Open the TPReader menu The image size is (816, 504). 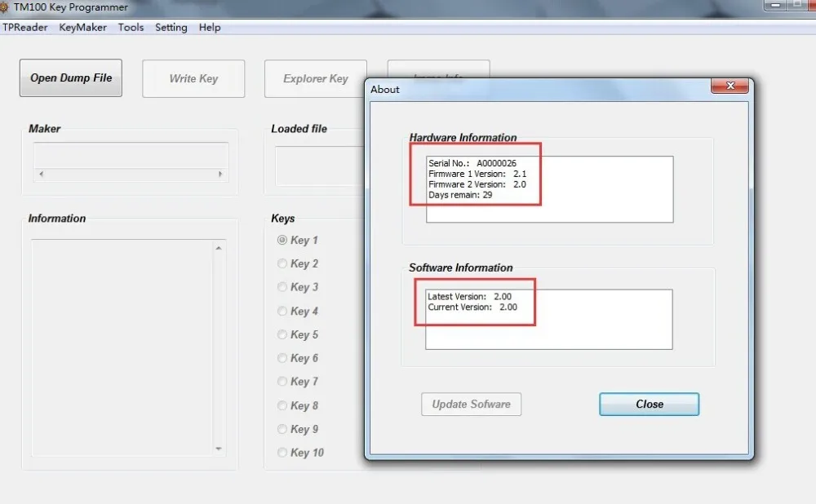[25, 27]
